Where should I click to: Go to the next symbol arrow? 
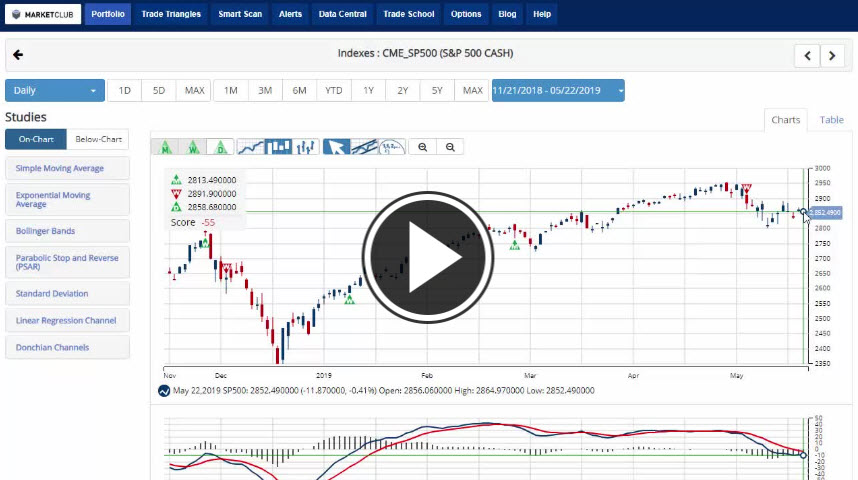[833, 56]
